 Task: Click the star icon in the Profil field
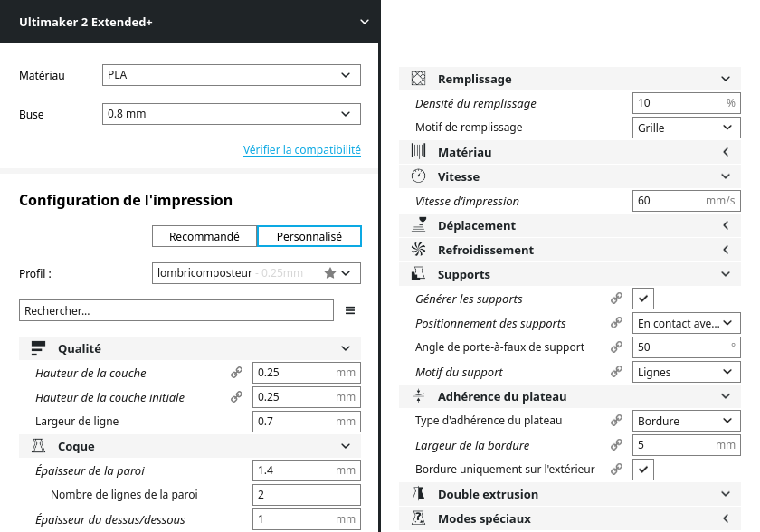click(x=330, y=272)
